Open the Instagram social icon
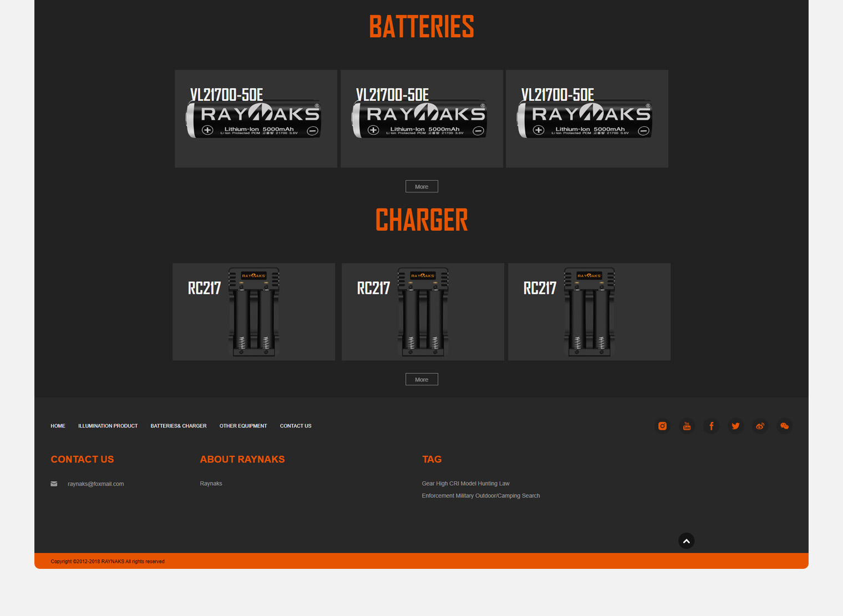The width and height of the screenshot is (843, 616). [662, 426]
